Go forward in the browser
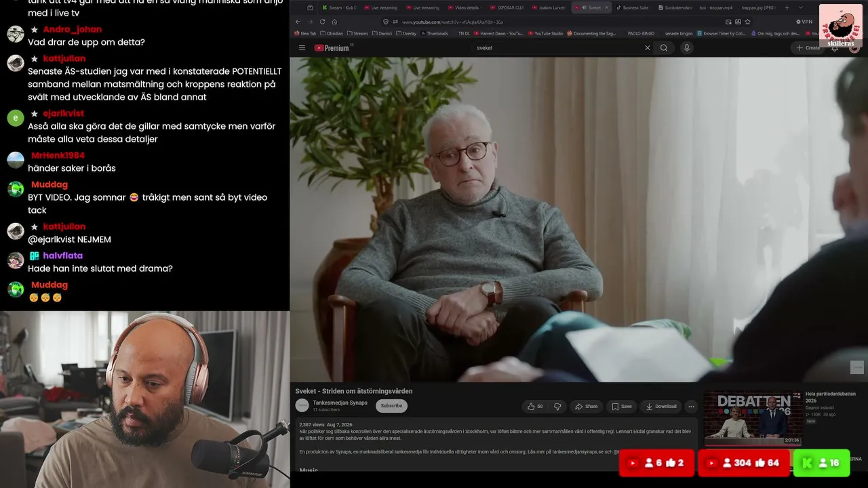The height and width of the screenshot is (488, 868). (x=310, y=22)
